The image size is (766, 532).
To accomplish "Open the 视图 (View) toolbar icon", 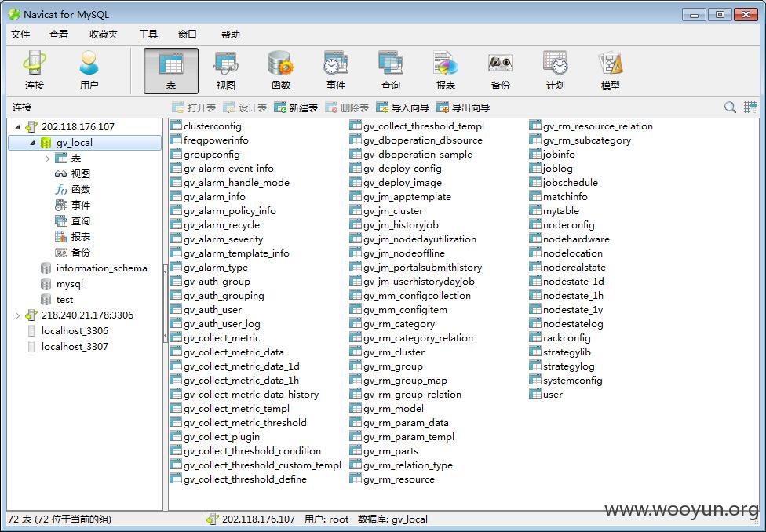I will click(x=226, y=71).
